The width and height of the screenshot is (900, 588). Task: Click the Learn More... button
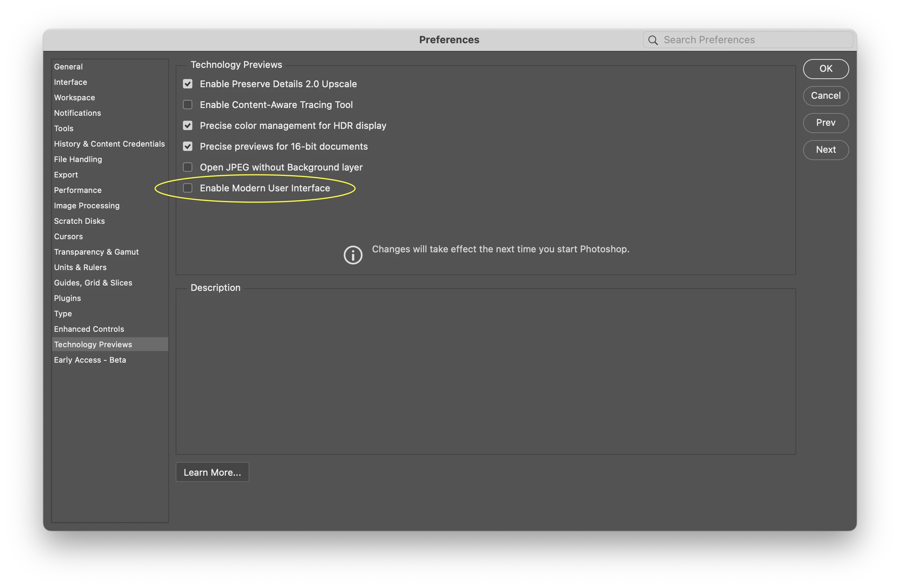pyautogui.click(x=212, y=472)
